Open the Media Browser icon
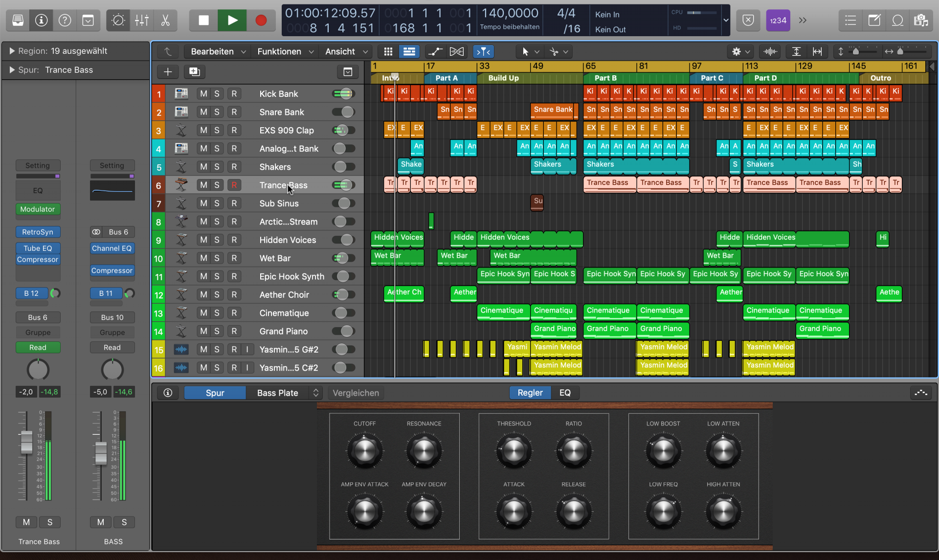This screenshot has width=939, height=560. coord(921,20)
